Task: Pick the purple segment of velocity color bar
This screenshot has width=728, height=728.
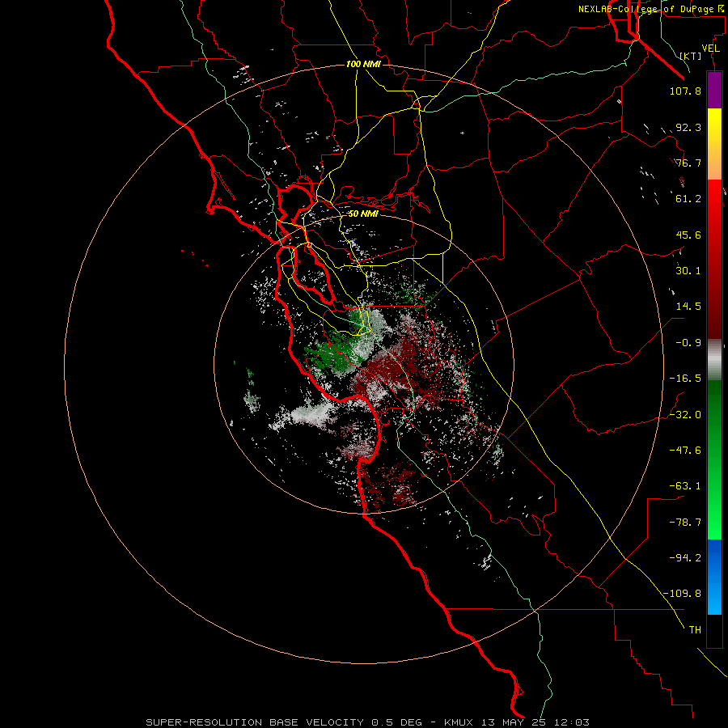Action: click(x=714, y=90)
